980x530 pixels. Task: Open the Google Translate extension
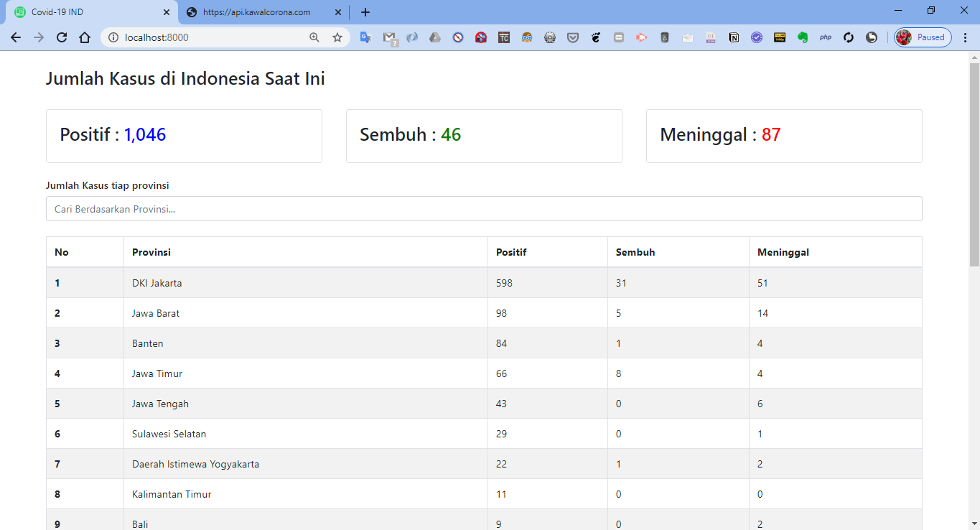pos(365,37)
